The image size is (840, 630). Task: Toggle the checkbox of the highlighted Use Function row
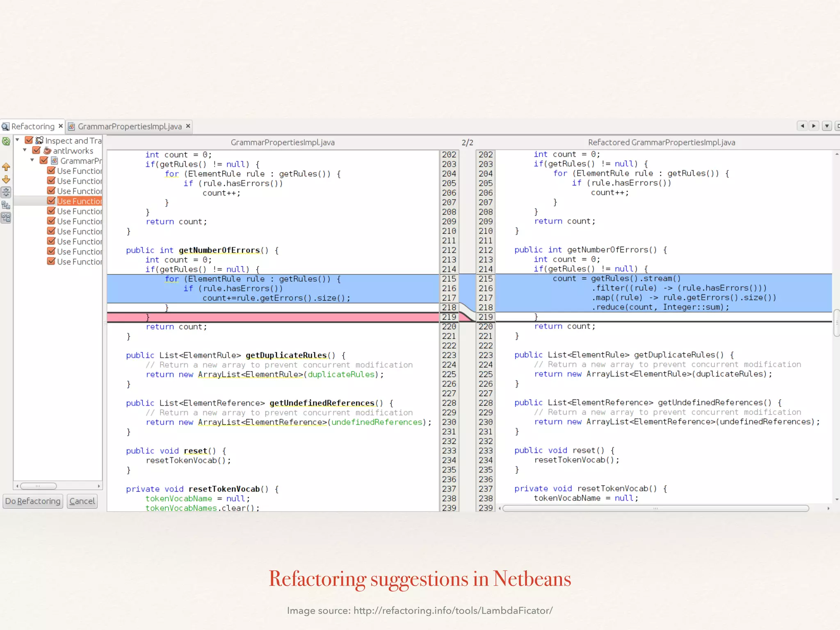coord(51,201)
